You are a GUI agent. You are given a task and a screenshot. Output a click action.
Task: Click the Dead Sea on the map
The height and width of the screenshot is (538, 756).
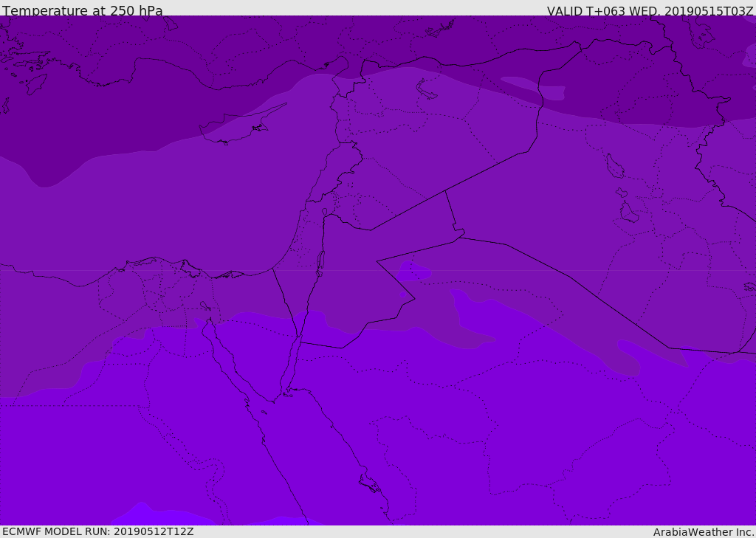tap(320, 262)
